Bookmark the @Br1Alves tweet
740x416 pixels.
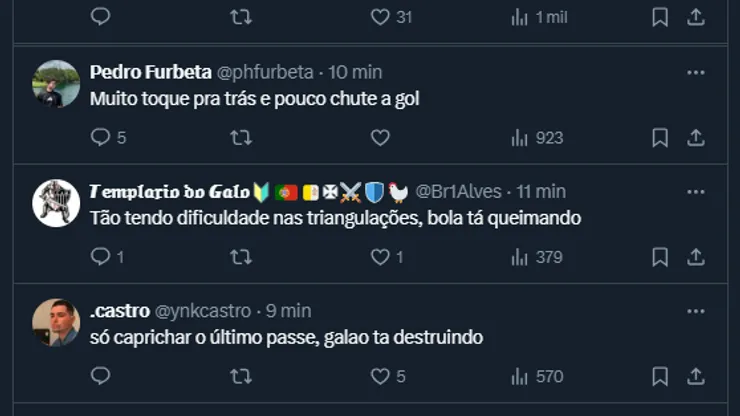click(660, 257)
